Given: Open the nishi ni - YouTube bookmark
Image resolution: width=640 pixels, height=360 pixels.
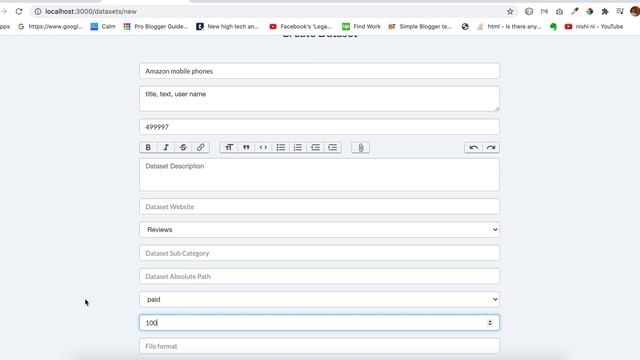Looking at the screenshot, I should (x=594, y=27).
